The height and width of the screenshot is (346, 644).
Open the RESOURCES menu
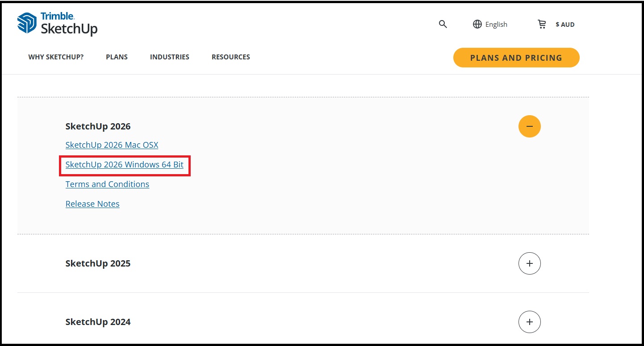(x=231, y=57)
